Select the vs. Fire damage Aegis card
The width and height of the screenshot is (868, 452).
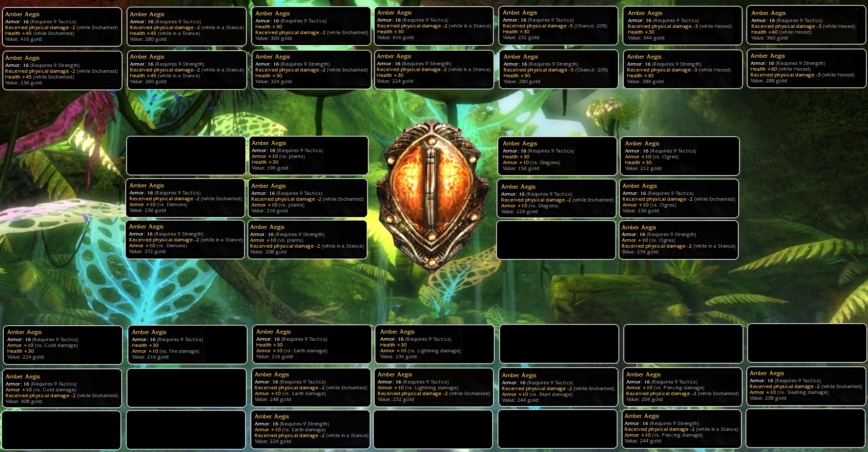187,344
